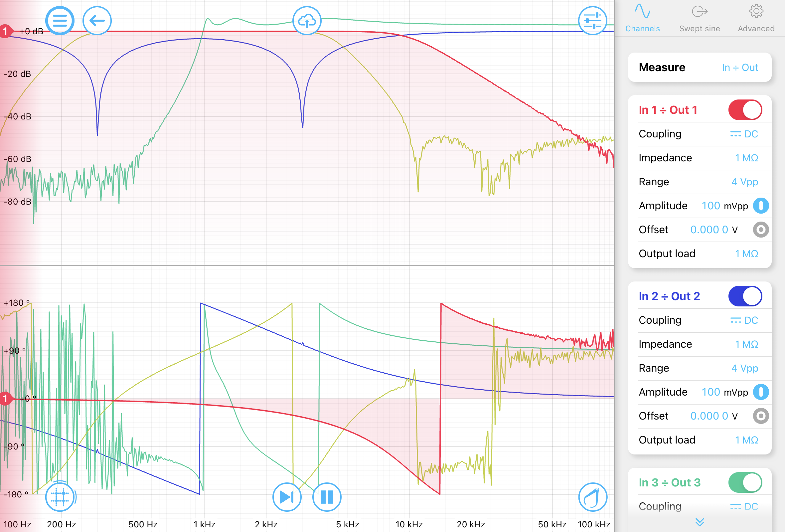Toggle In 1 ÷ Out 1 channel off
785x532 pixels.
pos(745,110)
